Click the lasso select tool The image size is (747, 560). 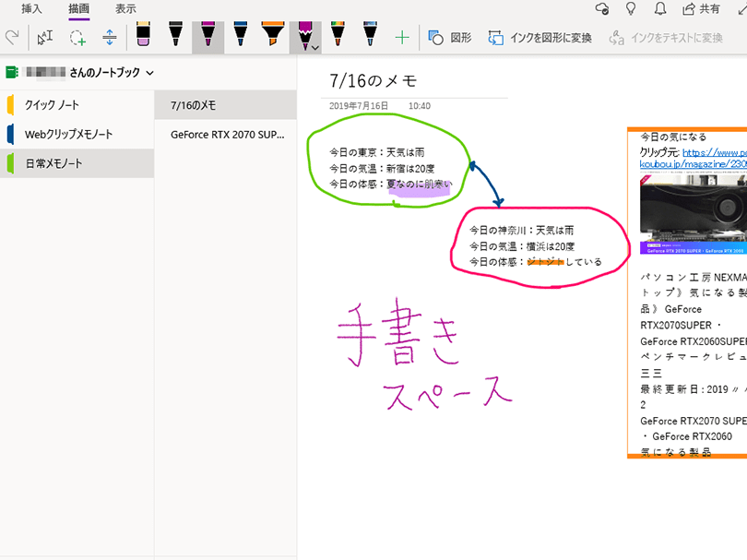(77, 38)
